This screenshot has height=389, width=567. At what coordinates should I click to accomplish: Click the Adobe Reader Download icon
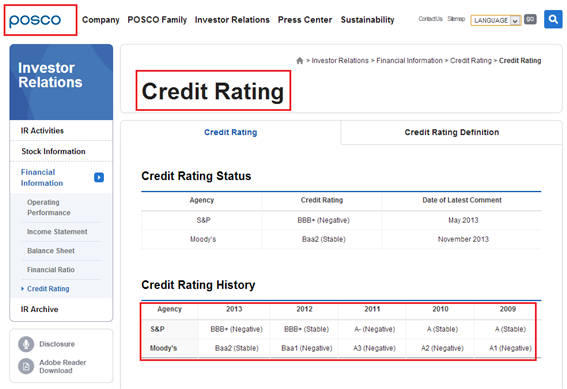click(26, 366)
